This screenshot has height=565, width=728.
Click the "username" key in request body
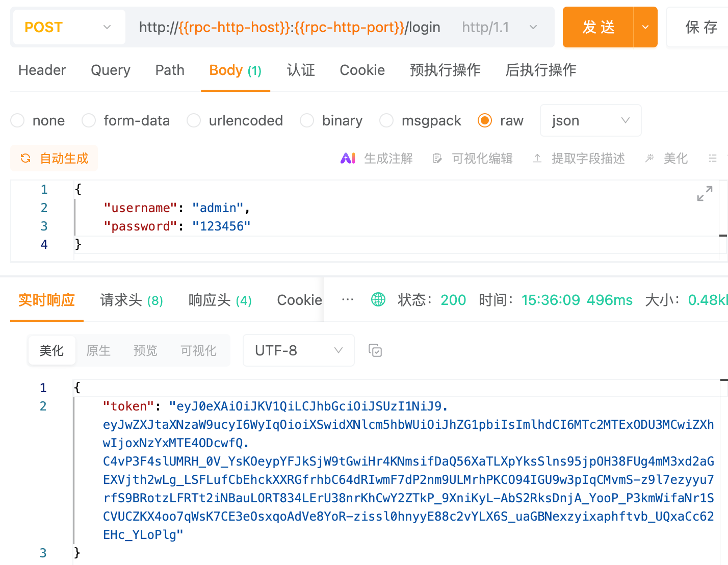[140, 208]
